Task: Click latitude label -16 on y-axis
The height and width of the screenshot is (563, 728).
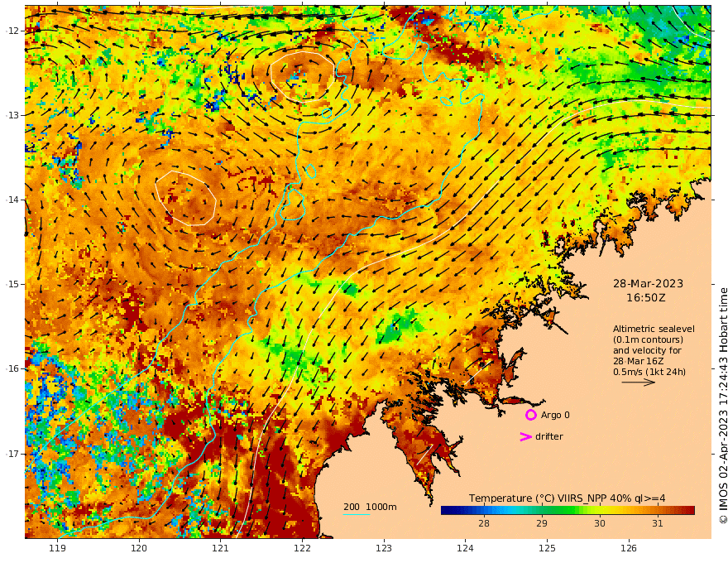Action: [12, 368]
